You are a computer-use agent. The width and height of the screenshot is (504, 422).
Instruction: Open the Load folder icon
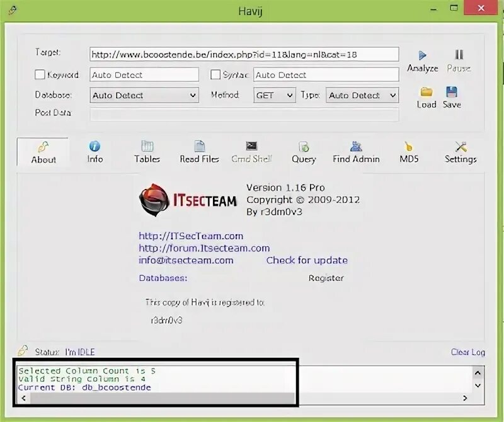pyautogui.click(x=427, y=92)
